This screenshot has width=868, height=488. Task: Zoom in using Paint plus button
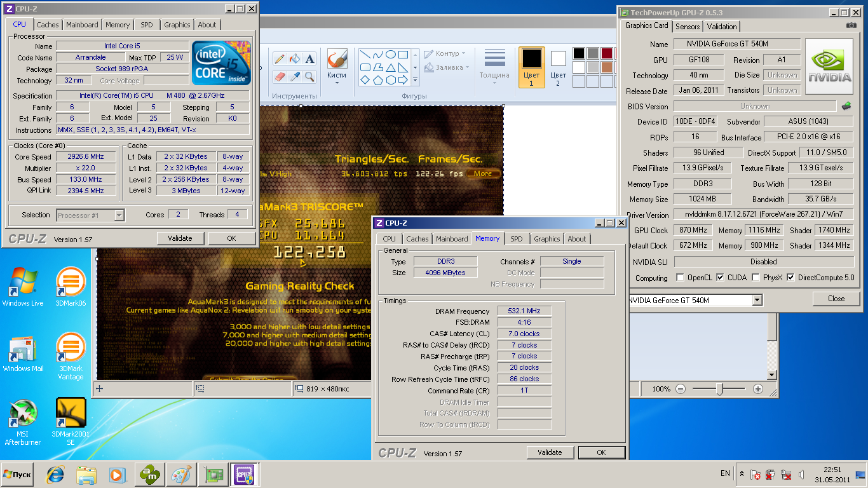point(758,389)
